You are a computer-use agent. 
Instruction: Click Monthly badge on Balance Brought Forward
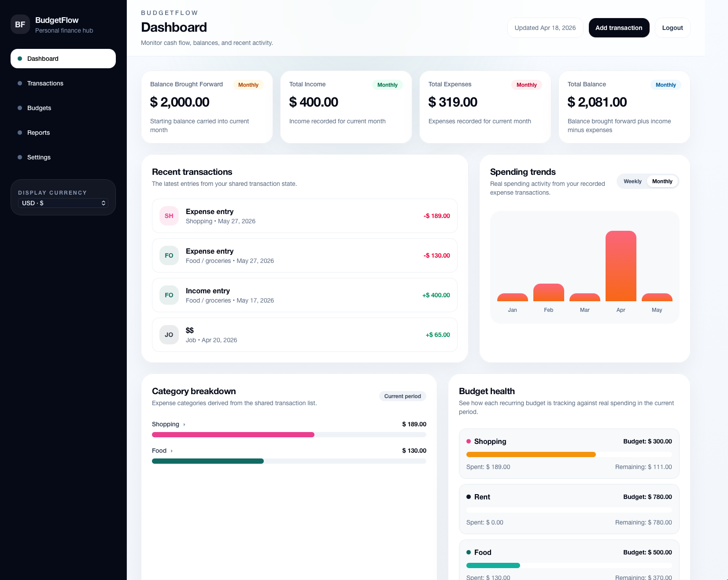[248, 85]
